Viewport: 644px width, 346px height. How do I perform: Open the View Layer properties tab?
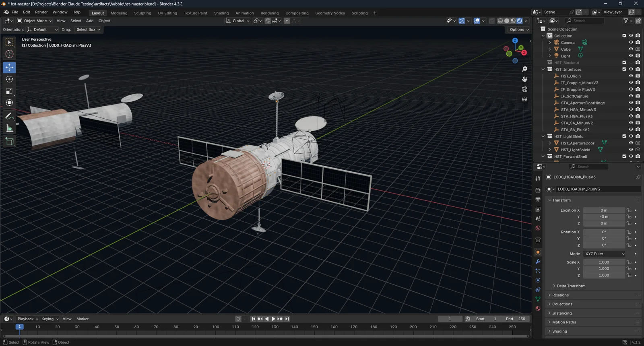538,209
